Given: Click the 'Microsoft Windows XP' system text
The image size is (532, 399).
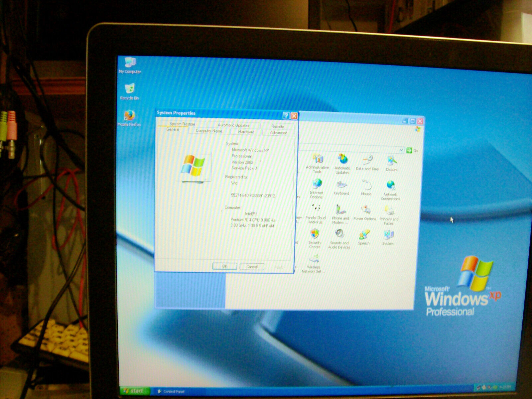Looking at the screenshot, I should (250, 150).
